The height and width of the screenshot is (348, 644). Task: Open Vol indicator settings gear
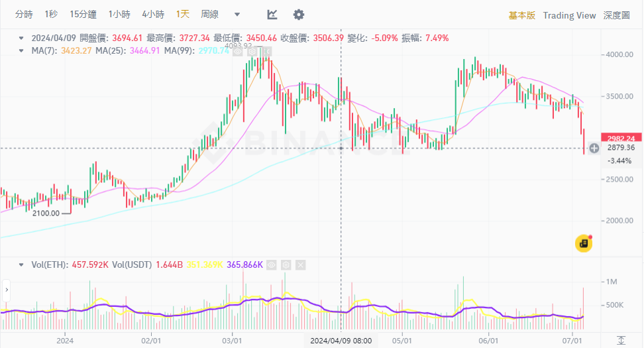click(x=286, y=264)
